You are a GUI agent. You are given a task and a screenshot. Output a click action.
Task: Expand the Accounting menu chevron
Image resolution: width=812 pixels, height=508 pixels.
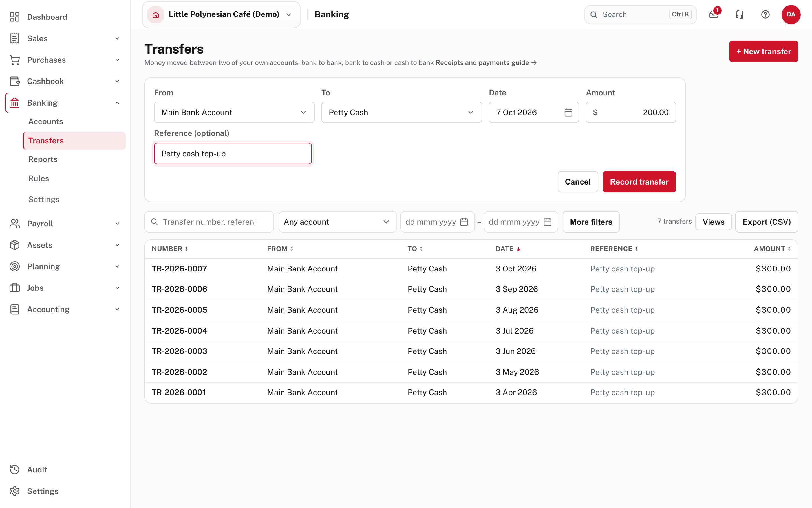(x=117, y=309)
